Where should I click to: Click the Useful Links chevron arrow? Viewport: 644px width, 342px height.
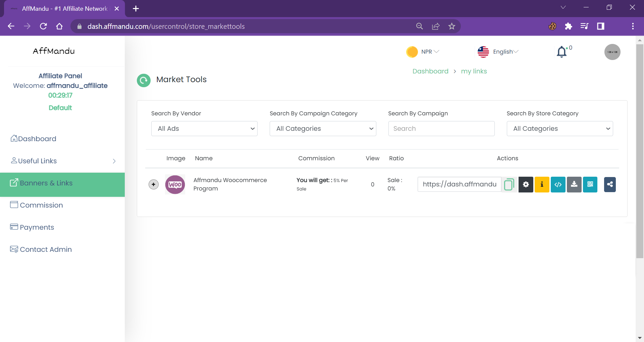click(114, 161)
